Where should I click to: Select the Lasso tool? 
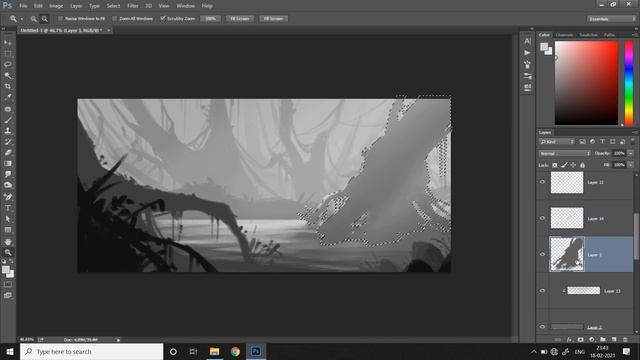8,64
